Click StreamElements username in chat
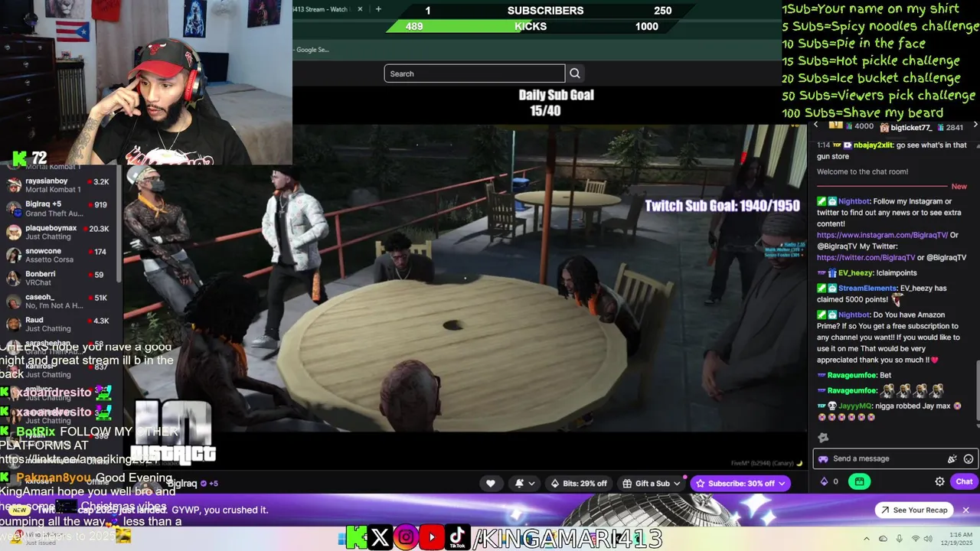Screen dimensions: 980x551 click(x=867, y=289)
